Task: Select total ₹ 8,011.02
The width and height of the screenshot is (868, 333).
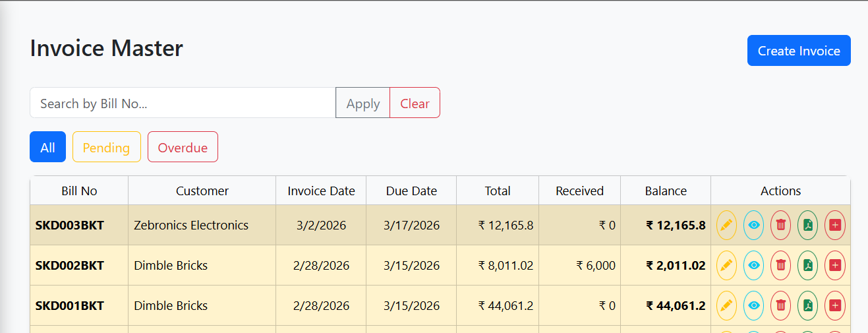Action: [498, 265]
